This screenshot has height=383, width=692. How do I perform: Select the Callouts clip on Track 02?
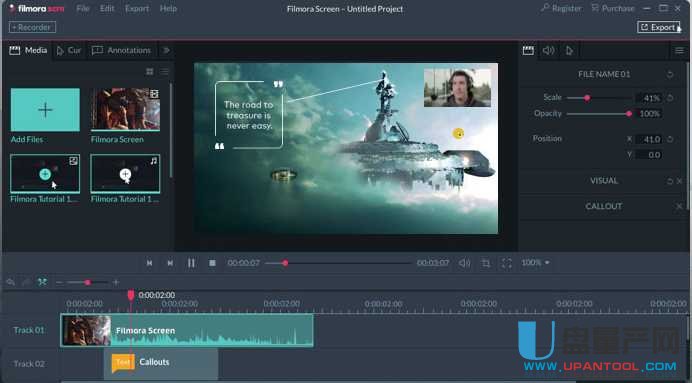(x=161, y=364)
